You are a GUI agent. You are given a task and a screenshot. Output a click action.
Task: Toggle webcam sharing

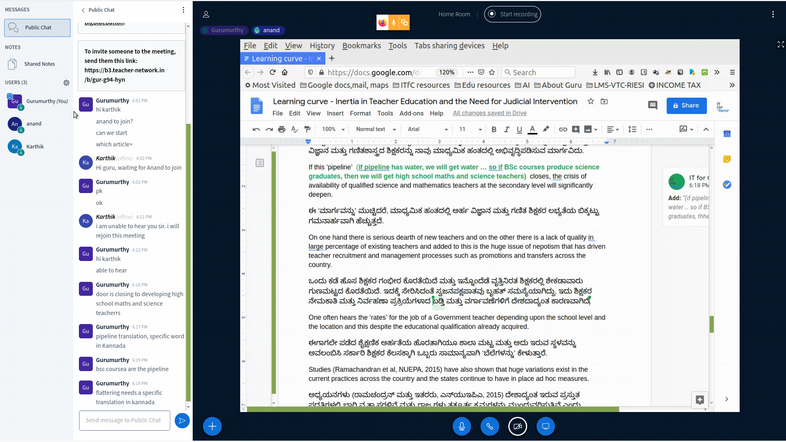(517, 426)
